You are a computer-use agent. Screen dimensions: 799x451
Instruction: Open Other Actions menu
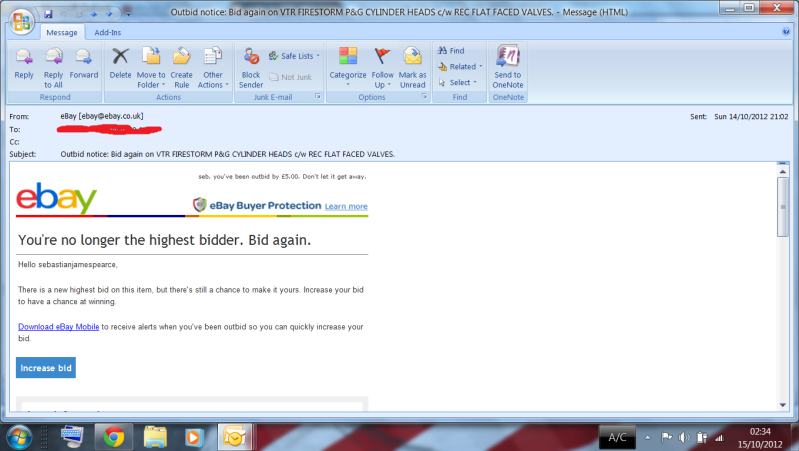point(212,67)
